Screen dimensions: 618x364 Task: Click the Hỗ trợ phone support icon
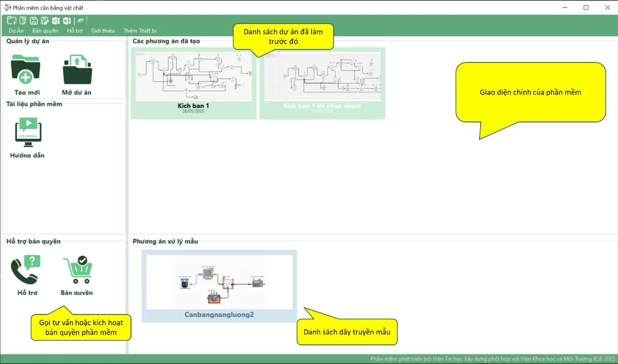pyautogui.click(x=27, y=276)
